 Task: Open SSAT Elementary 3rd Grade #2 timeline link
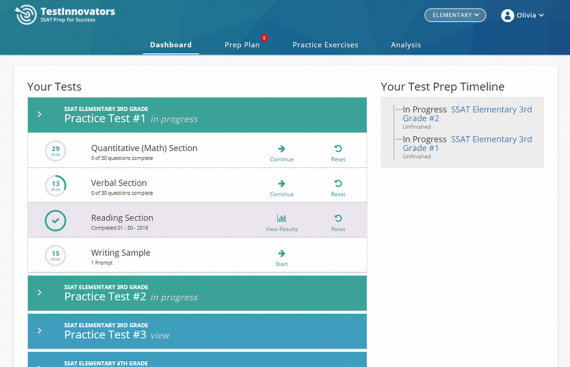coord(467,114)
